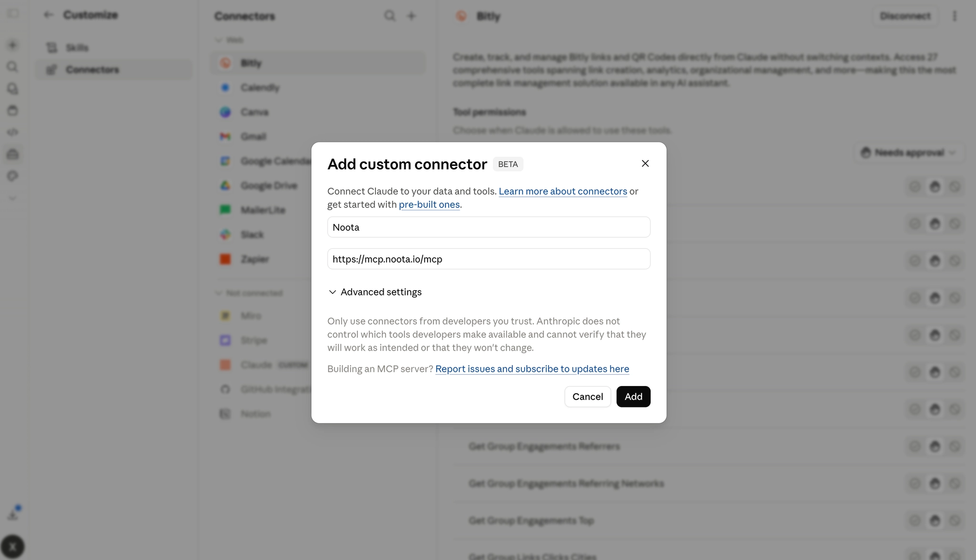This screenshot has height=560, width=976.
Task: Confirm with the Add button
Action: point(633,397)
